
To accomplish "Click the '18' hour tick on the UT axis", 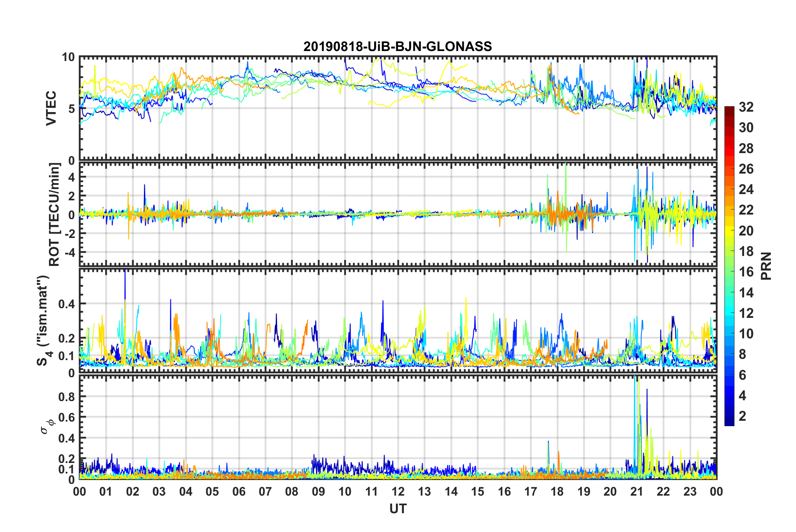I will 557,491.
